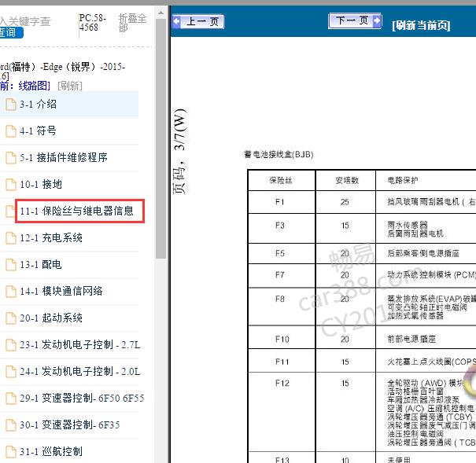Click document icon beside 12-1 充电系统

[x=11, y=238]
